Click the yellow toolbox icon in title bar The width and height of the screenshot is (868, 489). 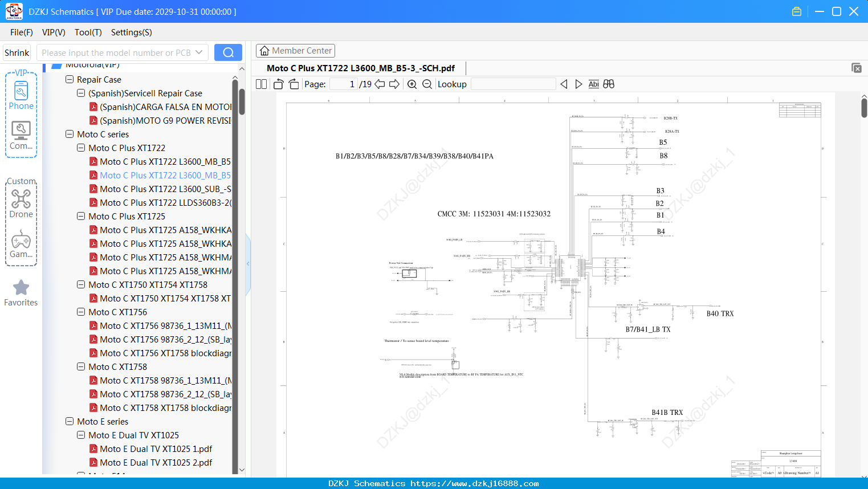797,11
